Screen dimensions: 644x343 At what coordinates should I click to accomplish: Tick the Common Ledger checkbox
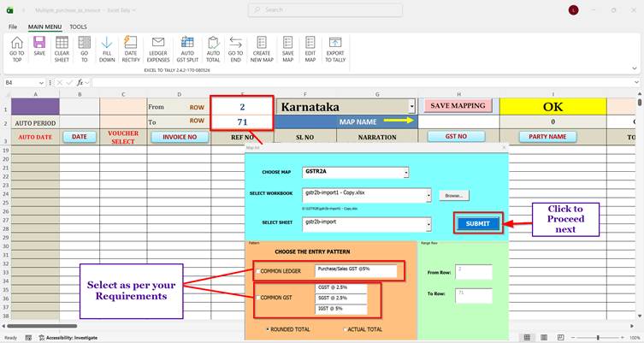pyautogui.click(x=258, y=271)
